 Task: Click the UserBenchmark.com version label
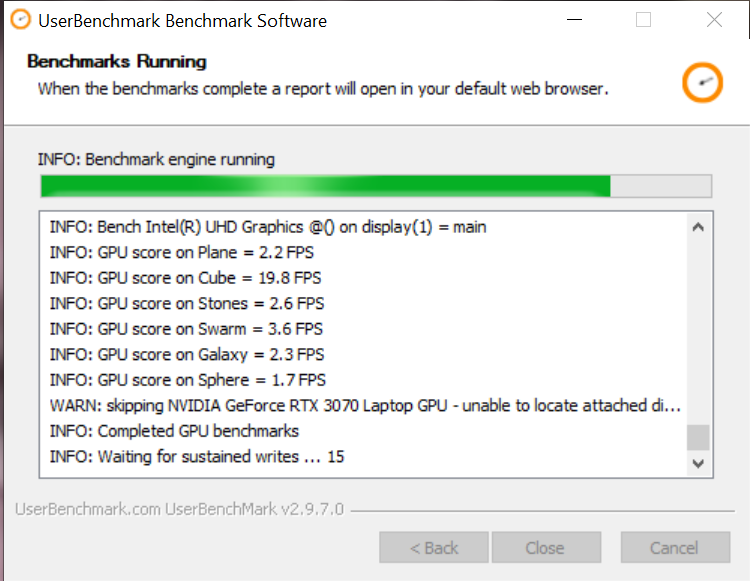click(179, 509)
